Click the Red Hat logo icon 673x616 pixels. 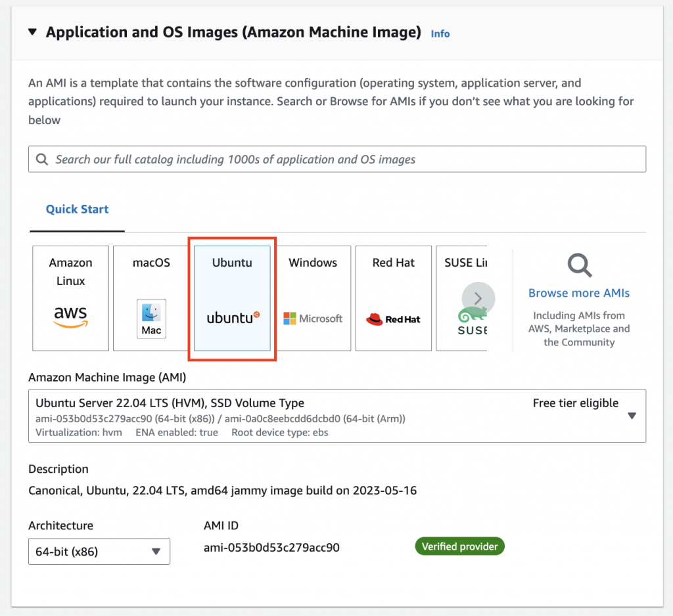pyautogui.click(x=393, y=319)
